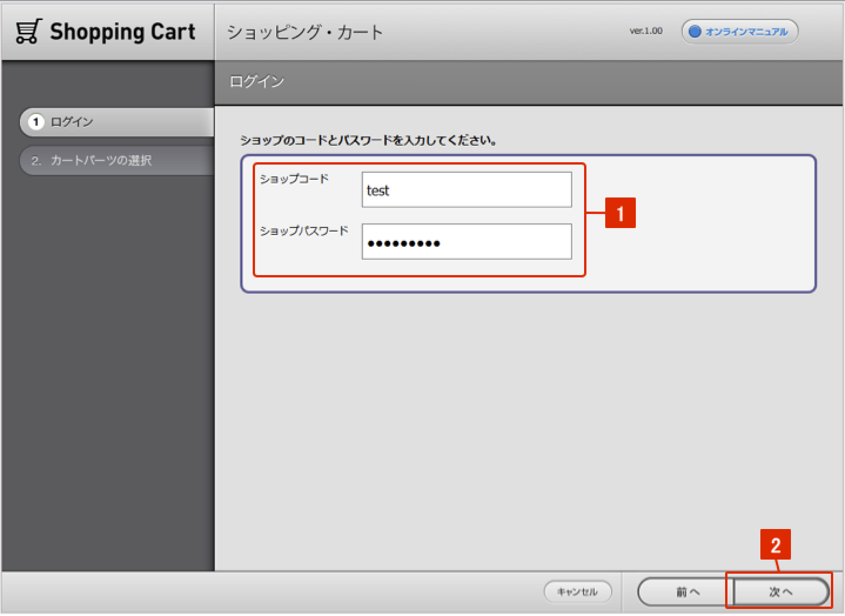Click the ショップパスワード label
845x616 pixels.
point(304,231)
